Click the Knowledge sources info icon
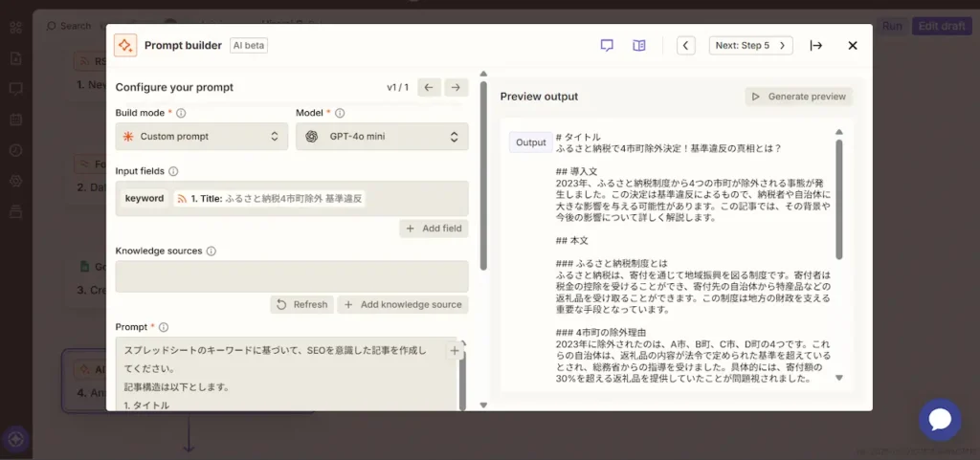The width and height of the screenshot is (980, 460). point(211,251)
